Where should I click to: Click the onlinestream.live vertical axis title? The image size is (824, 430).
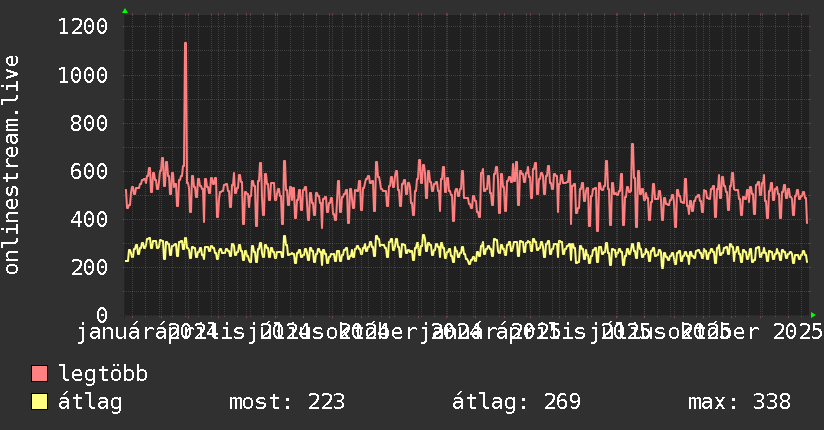point(11,165)
